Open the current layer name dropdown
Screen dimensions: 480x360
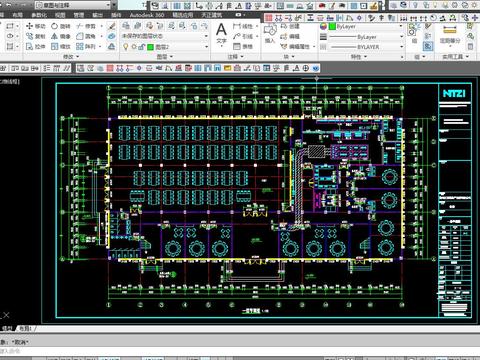(x=177, y=47)
